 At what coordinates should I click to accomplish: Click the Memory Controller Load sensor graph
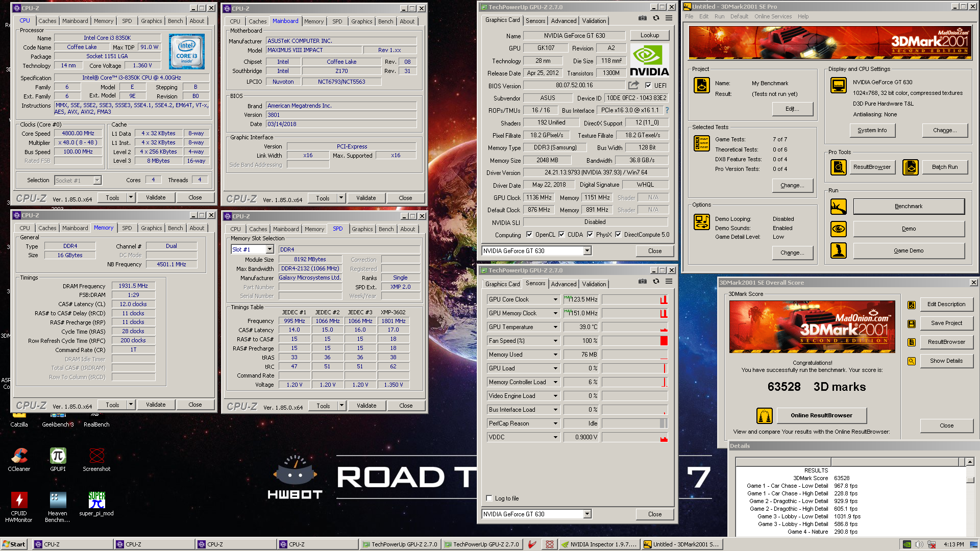634,382
